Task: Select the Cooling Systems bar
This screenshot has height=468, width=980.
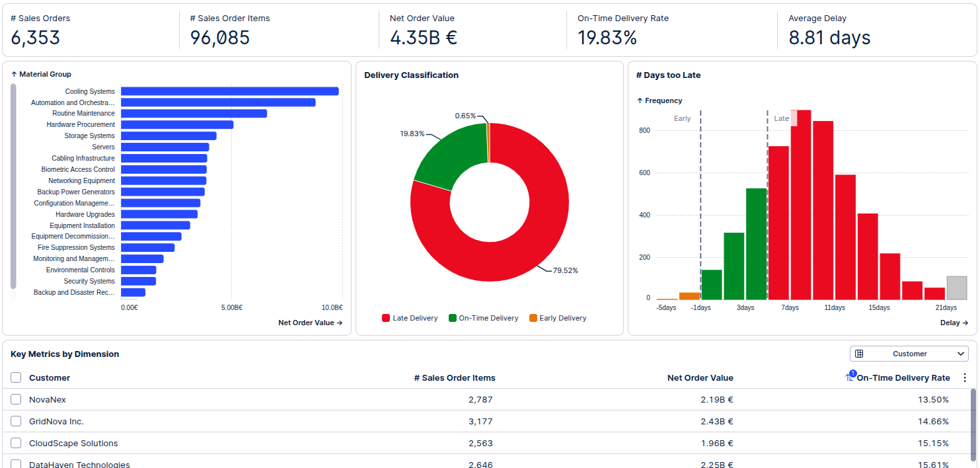Action: [x=229, y=91]
